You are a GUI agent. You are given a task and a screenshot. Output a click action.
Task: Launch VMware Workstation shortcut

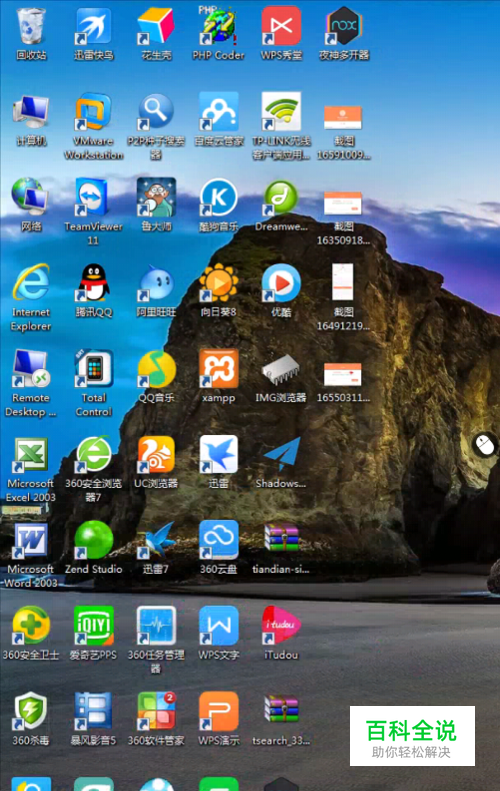pos(93,112)
